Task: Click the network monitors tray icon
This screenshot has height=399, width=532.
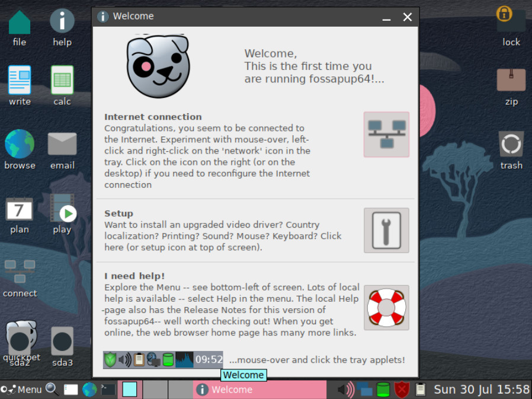Action: pos(364,390)
